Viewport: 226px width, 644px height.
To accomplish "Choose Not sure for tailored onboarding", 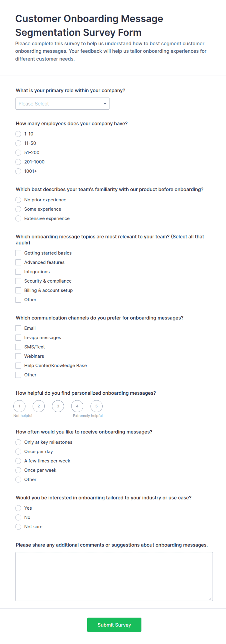I will [x=18, y=527].
